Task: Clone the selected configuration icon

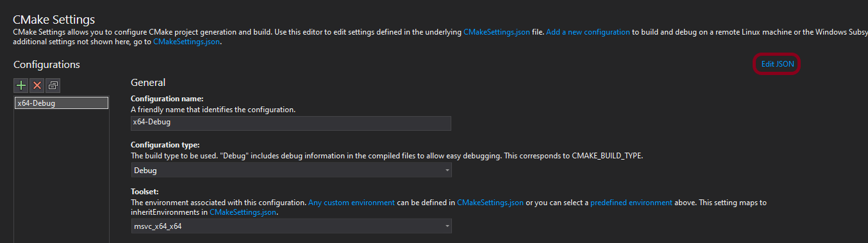Action: (x=53, y=85)
